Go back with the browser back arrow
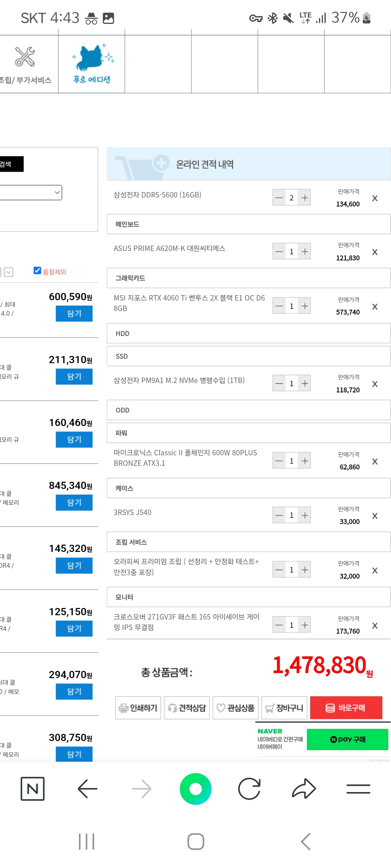Screen dimensions: 391x868 [88, 789]
